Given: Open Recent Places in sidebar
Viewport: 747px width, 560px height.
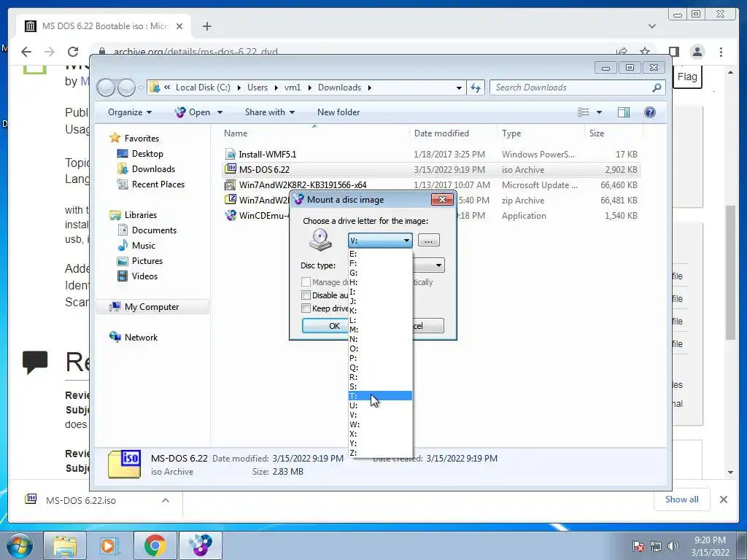Looking at the screenshot, I should click(x=158, y=184).
